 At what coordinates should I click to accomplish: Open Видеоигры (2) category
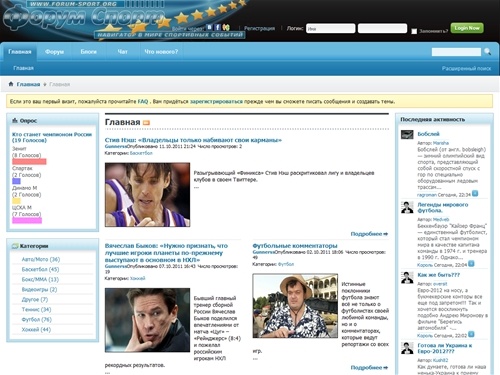pos(39,289)
